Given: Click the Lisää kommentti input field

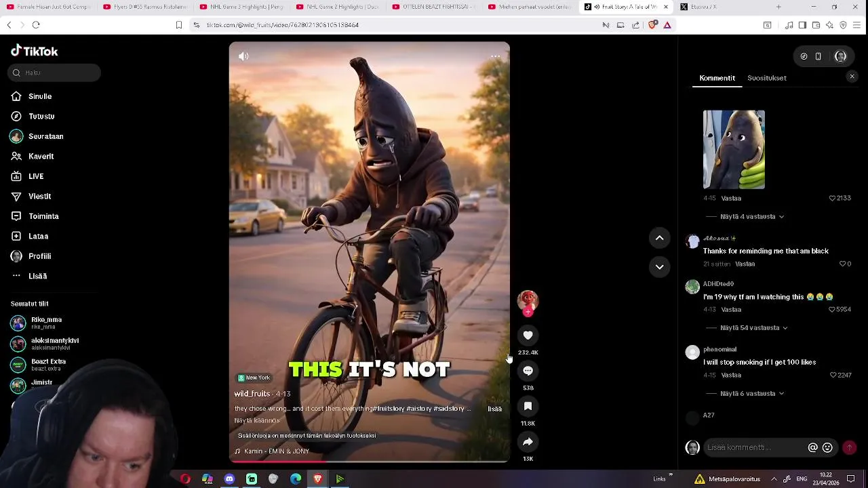Looking at the screenshot, I should pyautogui.click(x=754, y=447).
